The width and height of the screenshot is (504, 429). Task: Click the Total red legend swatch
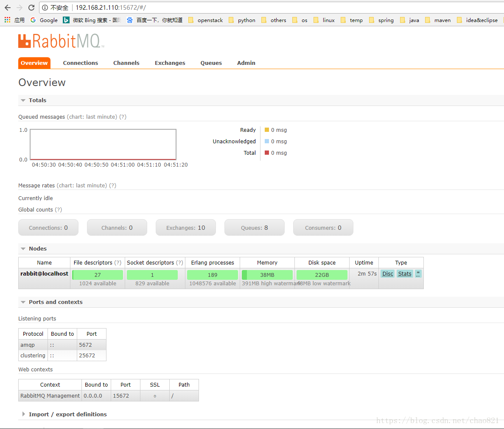[267, 153]
